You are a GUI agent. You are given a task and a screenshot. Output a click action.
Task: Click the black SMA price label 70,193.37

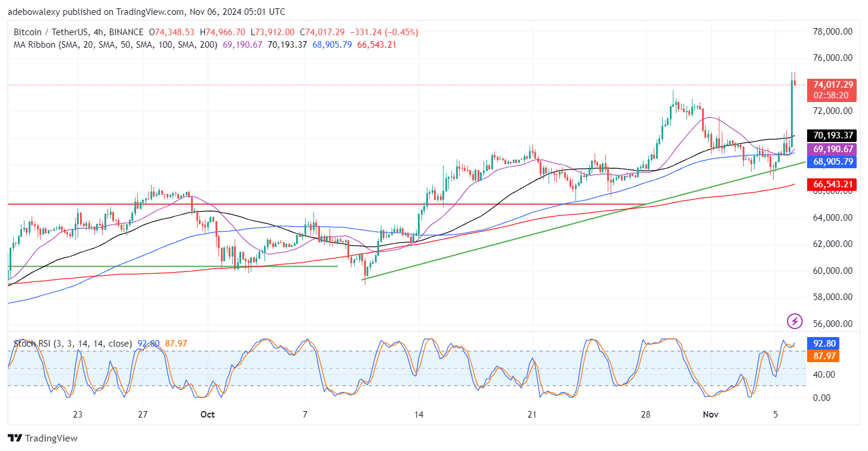[832, 135]
